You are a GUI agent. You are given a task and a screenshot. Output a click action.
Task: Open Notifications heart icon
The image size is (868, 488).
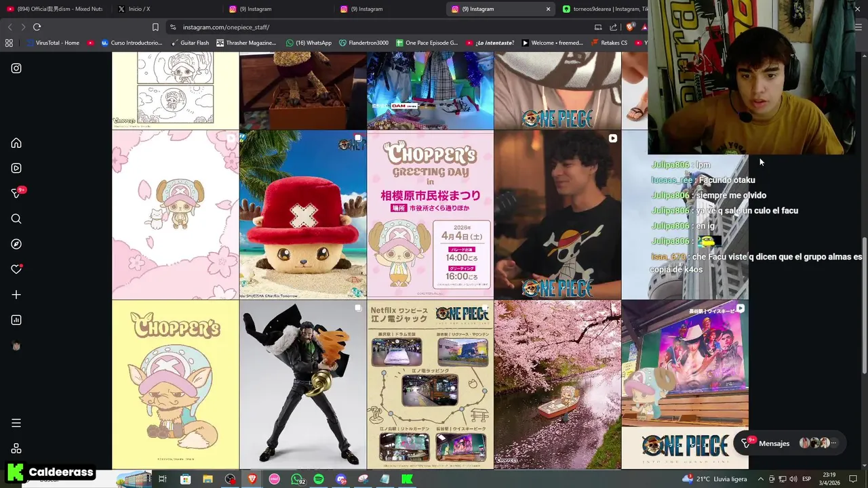[16, 269]
